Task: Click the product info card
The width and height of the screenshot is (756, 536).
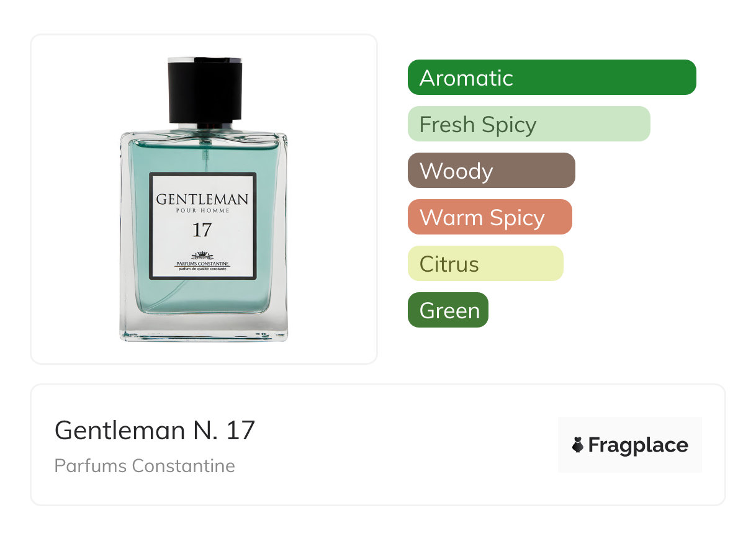Action: [378, 445]
